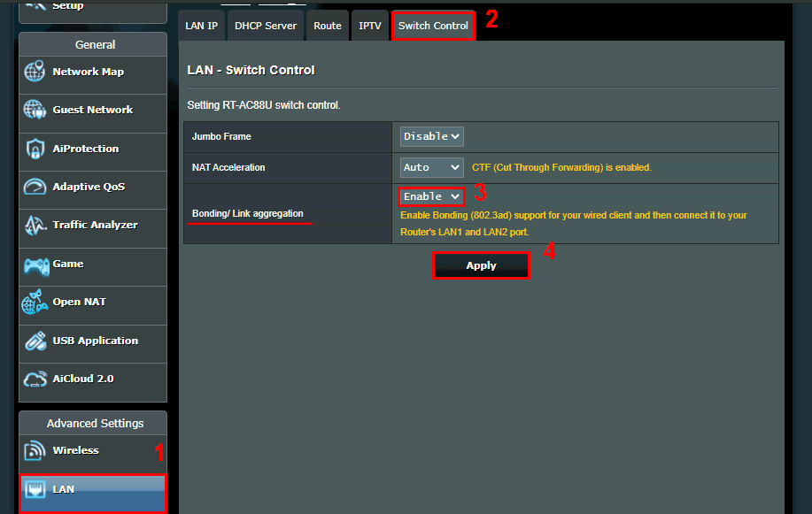Open Guest Network via its icon
The height and width of the screenshot is (514, 812).
coord(35,111)
